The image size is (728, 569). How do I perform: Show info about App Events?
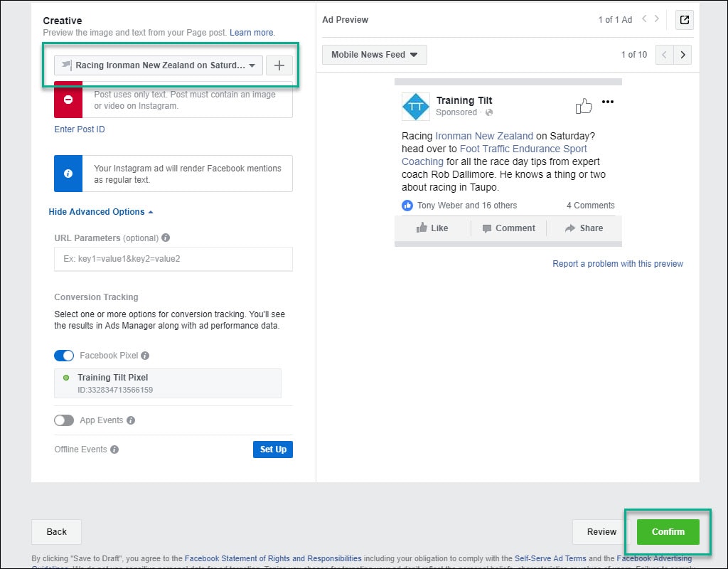pyautogui.click(x=131, y=420)
